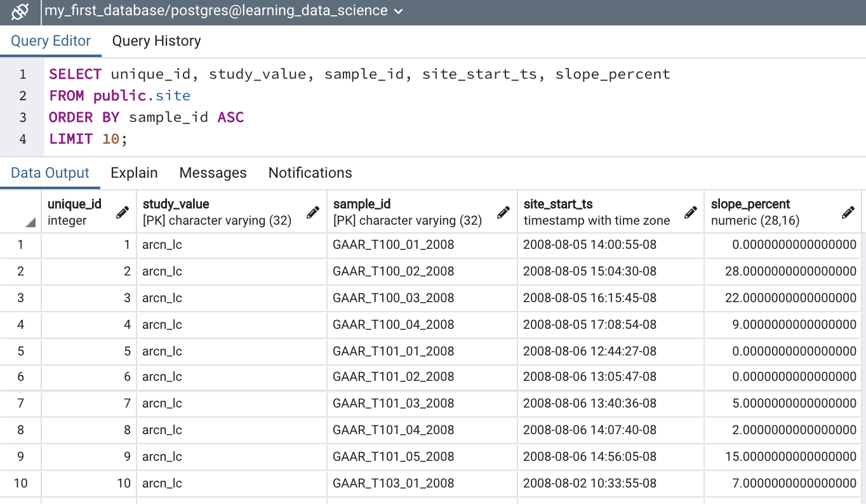Click pencil icon in unique_id column header
This screenshot has height=504, width=866.
(x=123, y=213)
